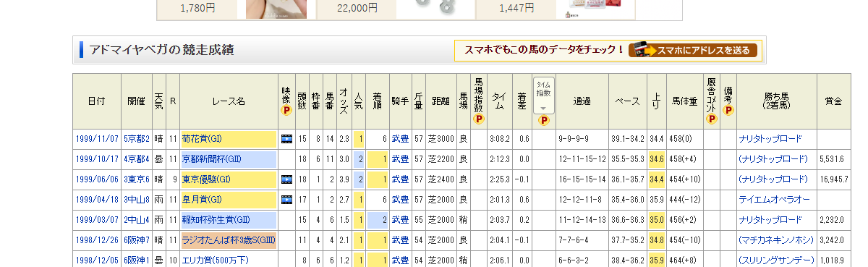Click the premium P icon under 映像
This screenshot has width=868, height=267.
pos(286,111)
